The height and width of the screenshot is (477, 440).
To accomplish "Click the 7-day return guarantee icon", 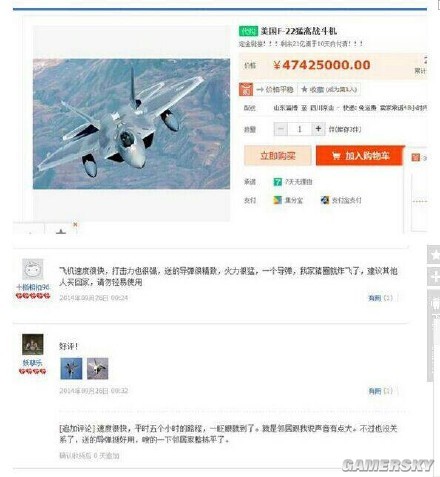I will click(x=278, y=182).
